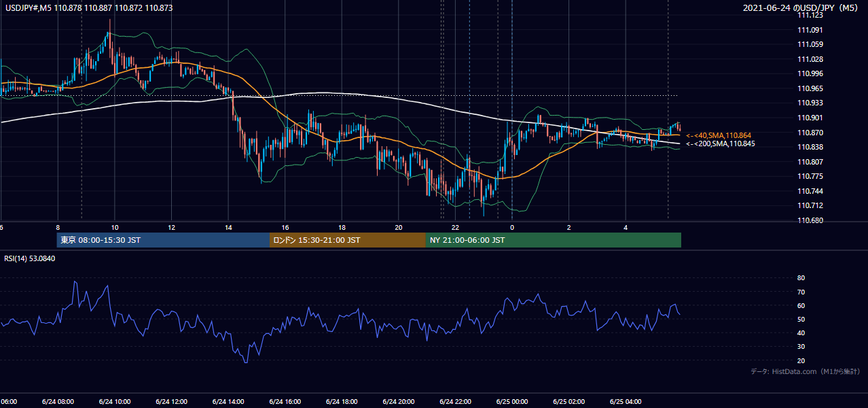Click the 6/24 12:00 date label
The height and width of the screenshot is (408, 868).
coord(171,401)
